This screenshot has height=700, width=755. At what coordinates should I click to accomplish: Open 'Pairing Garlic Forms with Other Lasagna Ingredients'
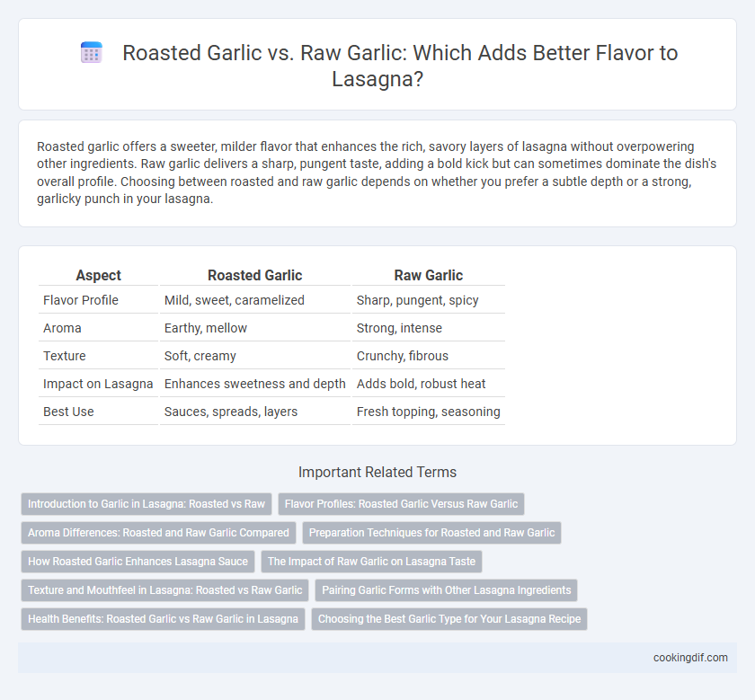(447, 590)
